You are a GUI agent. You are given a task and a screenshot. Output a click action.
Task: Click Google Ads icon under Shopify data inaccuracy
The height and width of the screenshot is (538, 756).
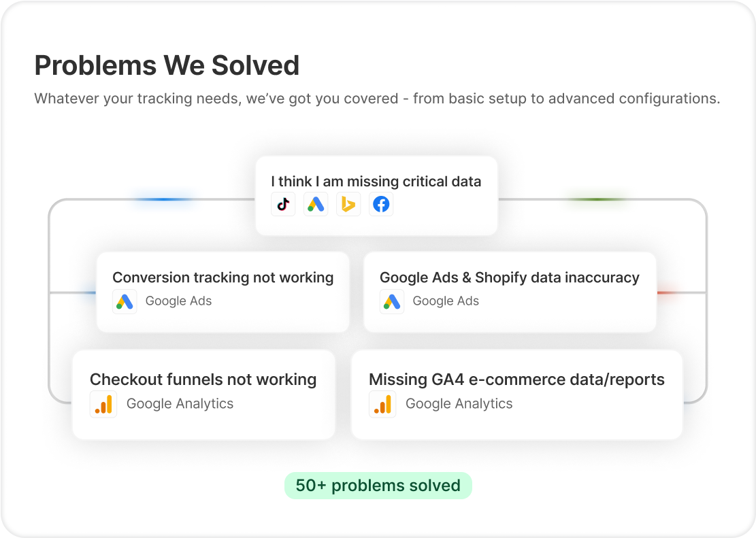391,302
